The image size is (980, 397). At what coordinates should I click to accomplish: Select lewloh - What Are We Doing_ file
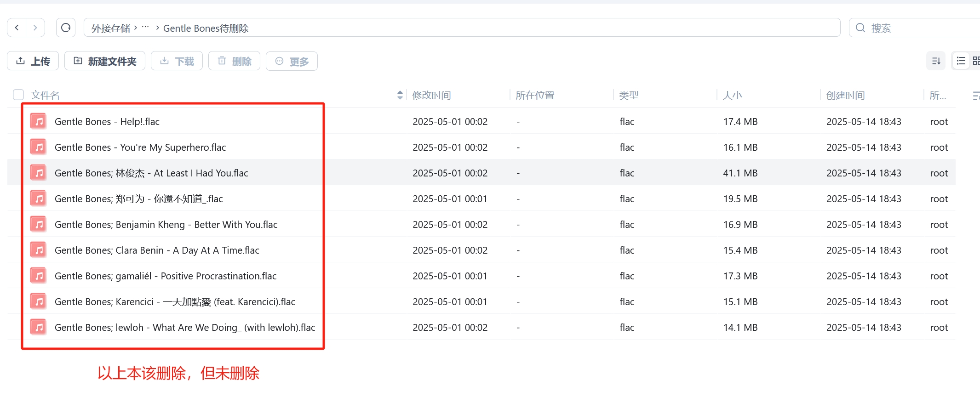[185, 327]
